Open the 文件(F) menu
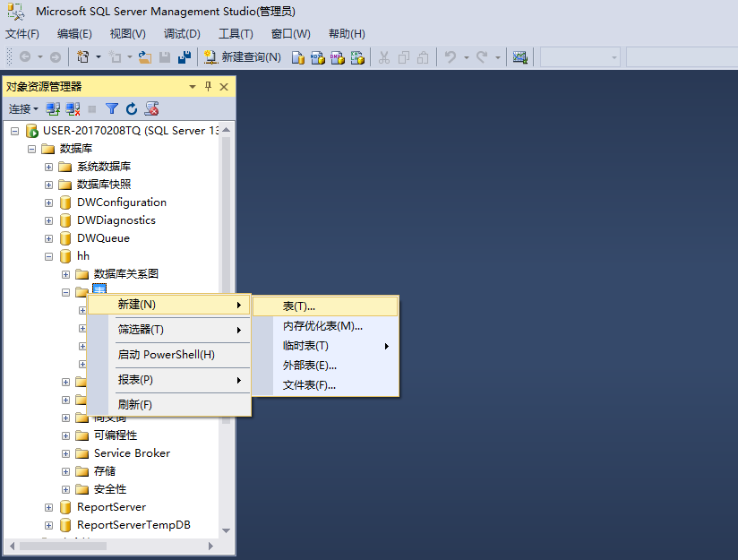 (22, 34)
